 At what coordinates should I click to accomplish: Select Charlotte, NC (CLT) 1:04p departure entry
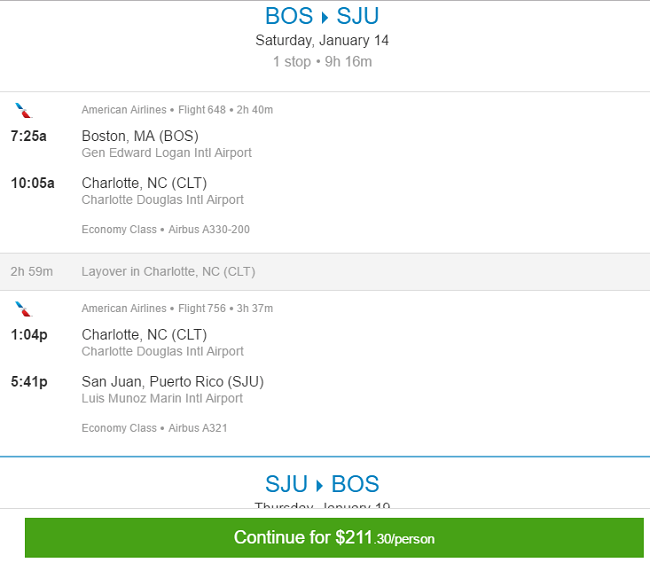click(144, 335)
